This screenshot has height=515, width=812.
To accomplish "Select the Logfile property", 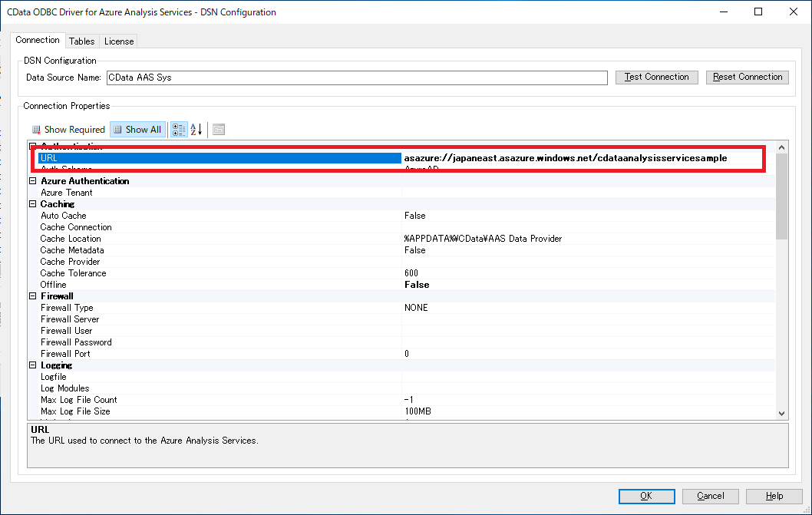I will pos(53,377).
